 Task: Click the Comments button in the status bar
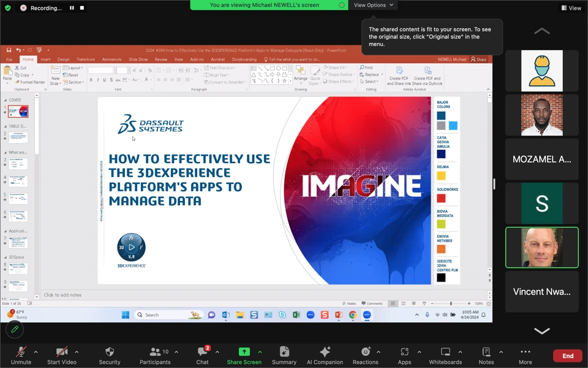(x=372, y=304)
